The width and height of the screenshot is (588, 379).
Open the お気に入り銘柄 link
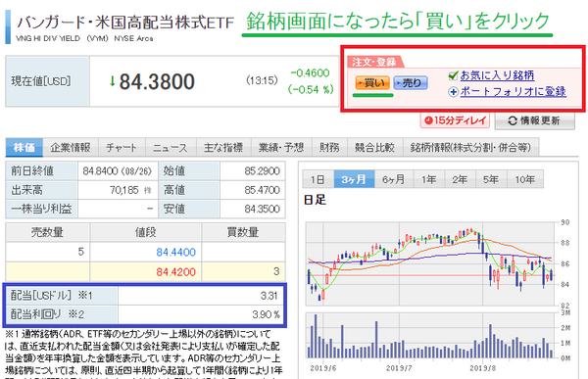(497, 75)
